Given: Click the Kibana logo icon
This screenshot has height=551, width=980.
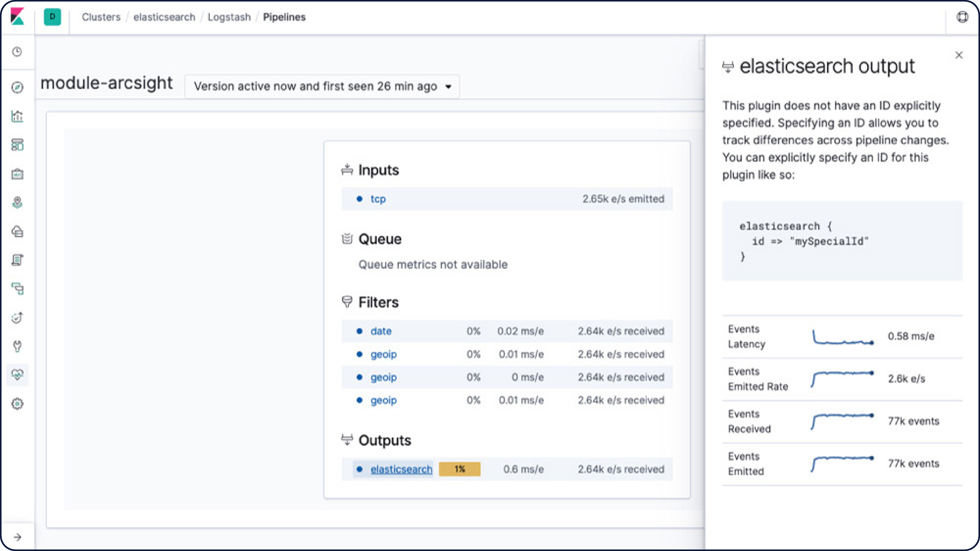Looking at the screenshot, I should pos(18,17).
